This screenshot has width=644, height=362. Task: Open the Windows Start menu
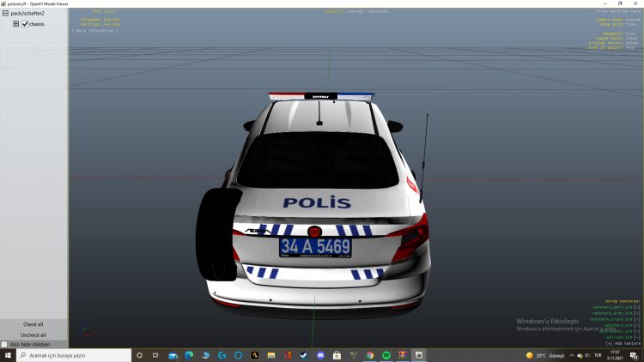coord(9,355)
